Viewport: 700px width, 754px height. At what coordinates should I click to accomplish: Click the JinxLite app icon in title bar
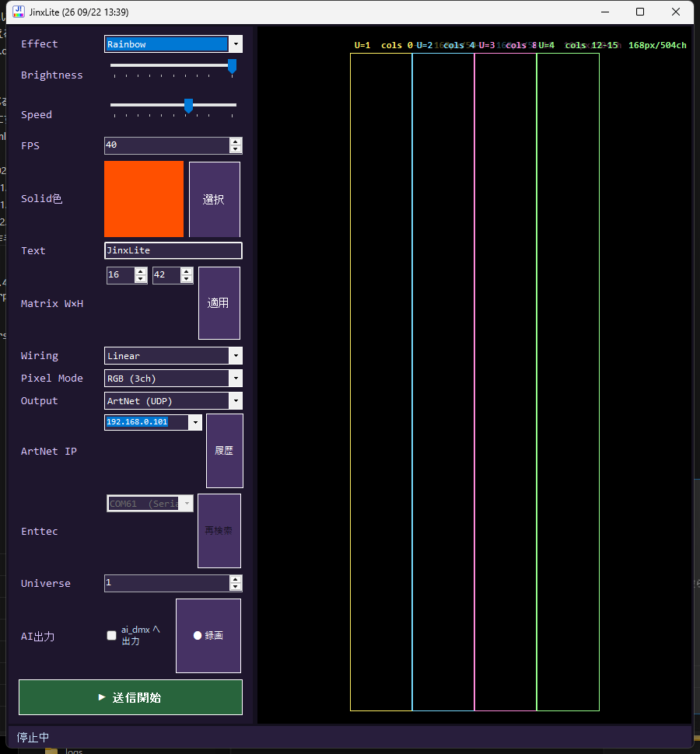tap(19, 12)
